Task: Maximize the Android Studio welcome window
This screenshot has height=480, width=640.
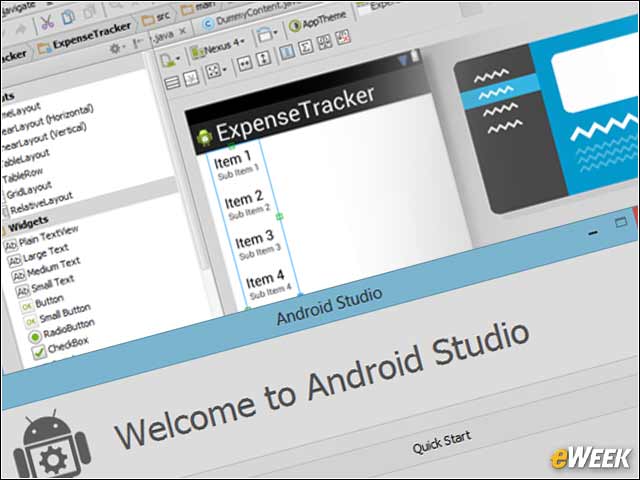Action: click(621, 222)
